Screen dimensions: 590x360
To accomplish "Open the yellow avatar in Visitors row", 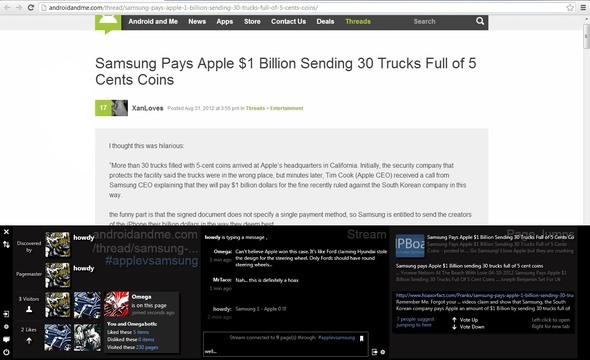I will click(58, 305).
